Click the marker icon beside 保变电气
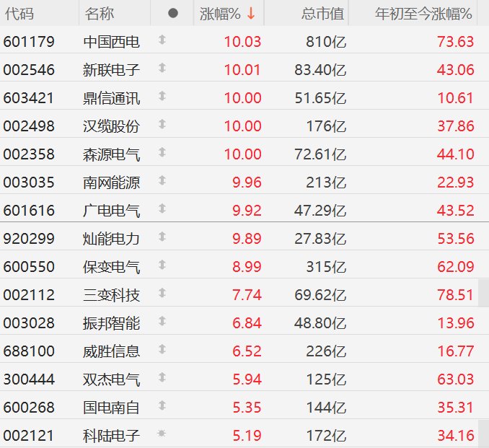This screenshot has width=489, height=448. (162, 265)
